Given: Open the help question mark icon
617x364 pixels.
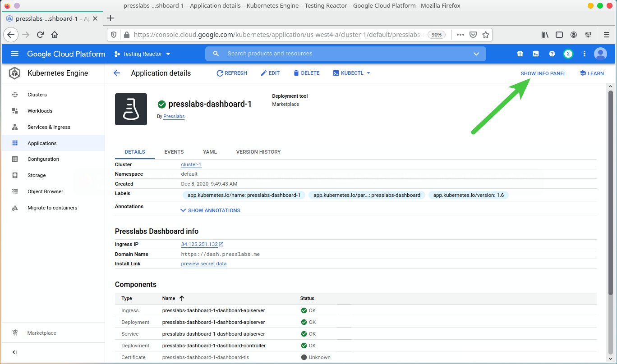Looking at the screenshot, I should (x=552, y=54).
